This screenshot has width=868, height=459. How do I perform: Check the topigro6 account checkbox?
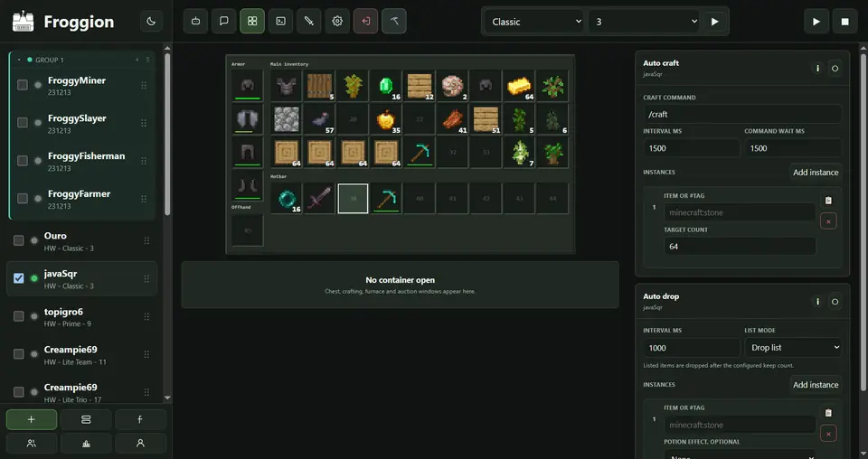(x=19, y=315)
